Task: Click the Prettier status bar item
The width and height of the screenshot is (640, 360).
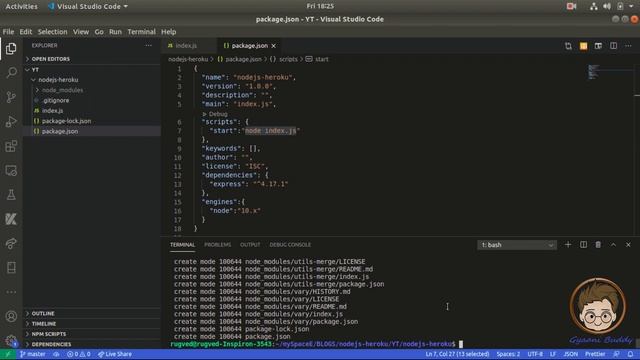Action: [595, 354]
